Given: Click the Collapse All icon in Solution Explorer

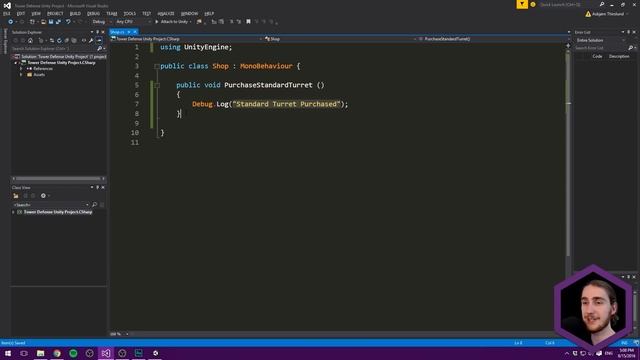Looking at the screenshot, I should coord(67,40).
